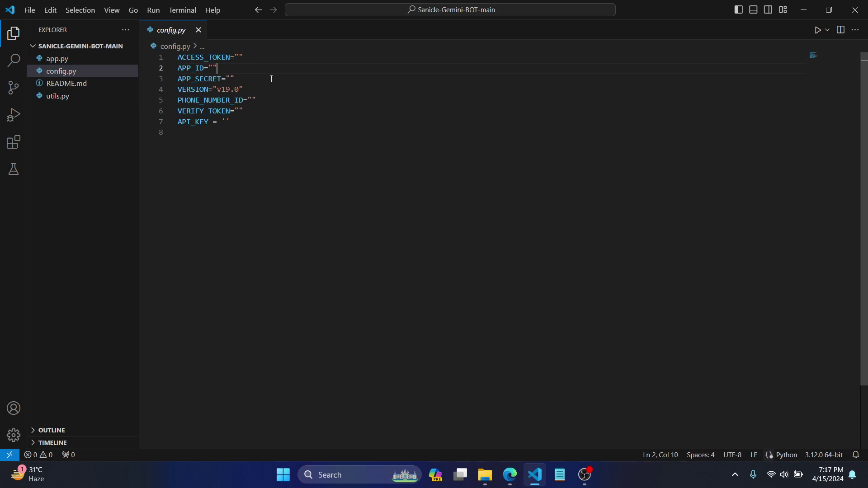Run the Python file with play button

coord(817,30)
